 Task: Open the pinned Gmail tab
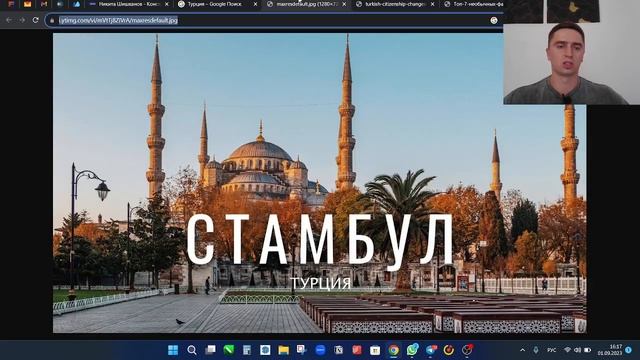[x=44, y=4]
